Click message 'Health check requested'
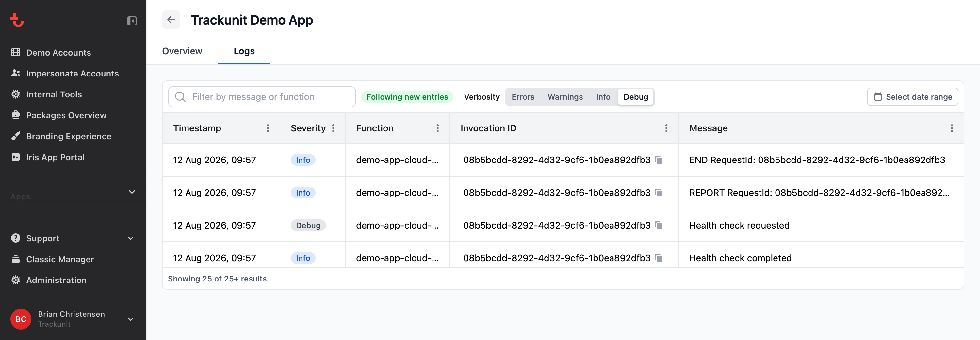 click(x=739, y=225)
